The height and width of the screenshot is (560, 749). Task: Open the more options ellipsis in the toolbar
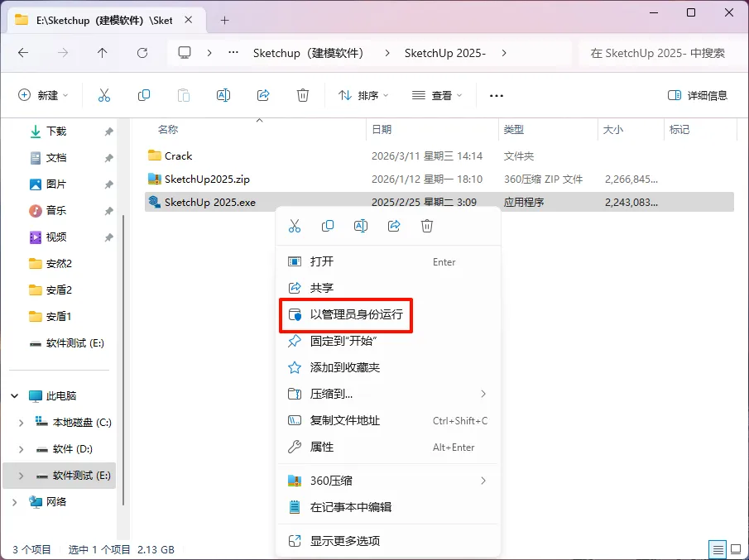[497, 95]
